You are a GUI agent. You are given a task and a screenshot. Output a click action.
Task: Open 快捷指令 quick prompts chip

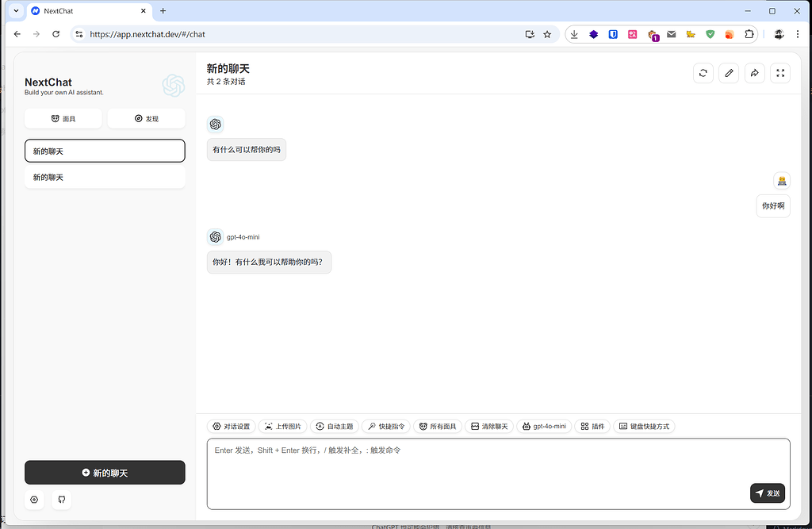point(386,427)
